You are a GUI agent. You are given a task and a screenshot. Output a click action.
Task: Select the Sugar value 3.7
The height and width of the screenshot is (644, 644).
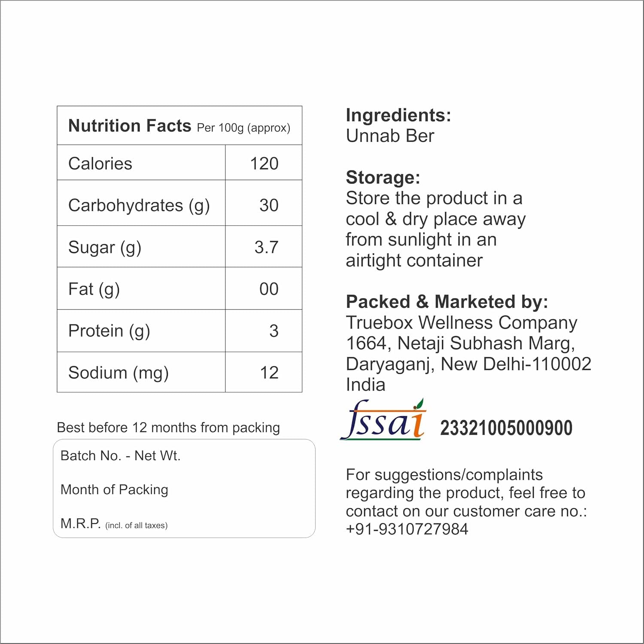click(x=266, y=247)
